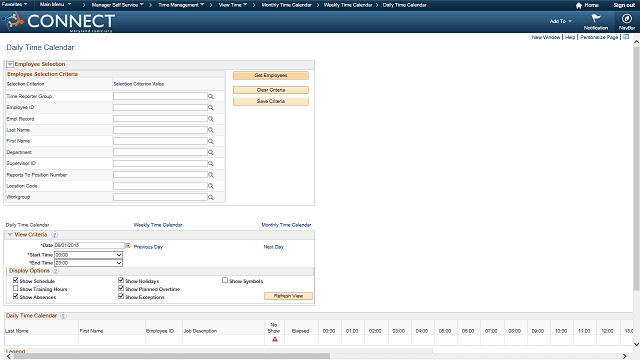Screen dimensions: 640x360
Task: Toggle Show Schedule checkbox
Action: click(x=16, y=280)
